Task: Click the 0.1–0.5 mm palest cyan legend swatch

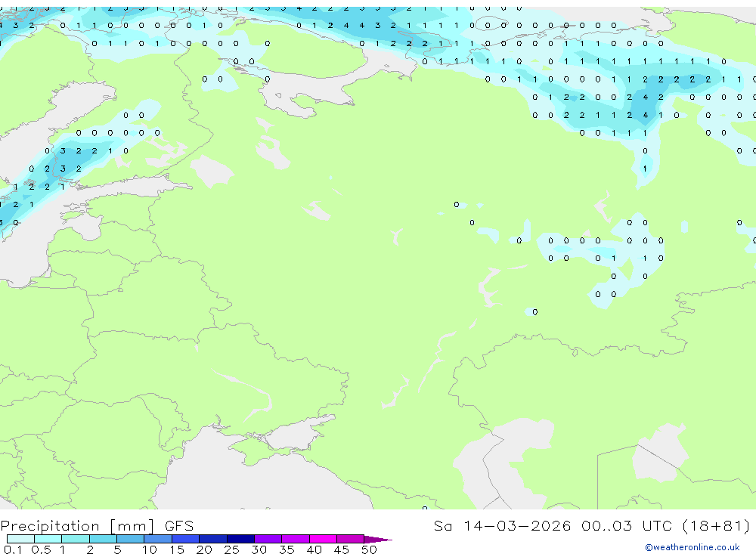Action: pyautogui.click(x=20, y=539)
